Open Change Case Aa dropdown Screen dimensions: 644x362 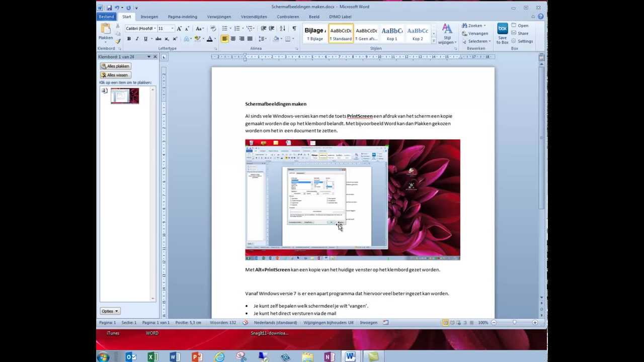200,29
